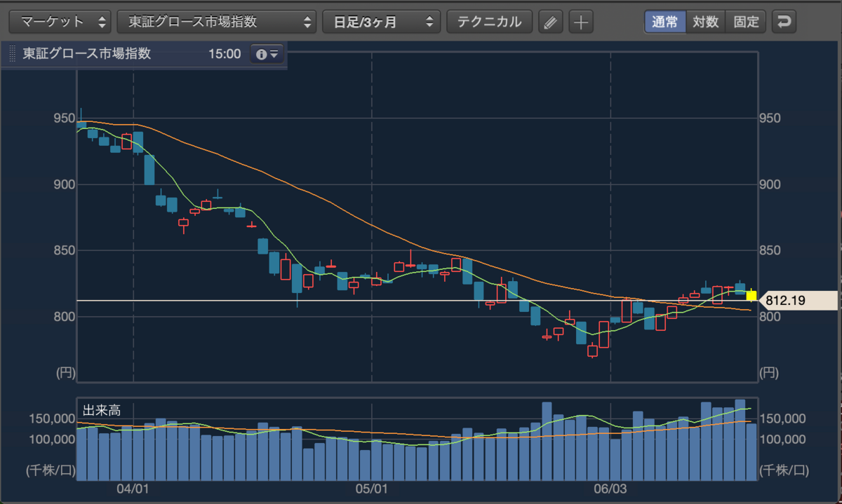The height and width of the screenshot is (504, 842).
Task: Click the 950 right price axis label
Action: click(x=770, y=118)
